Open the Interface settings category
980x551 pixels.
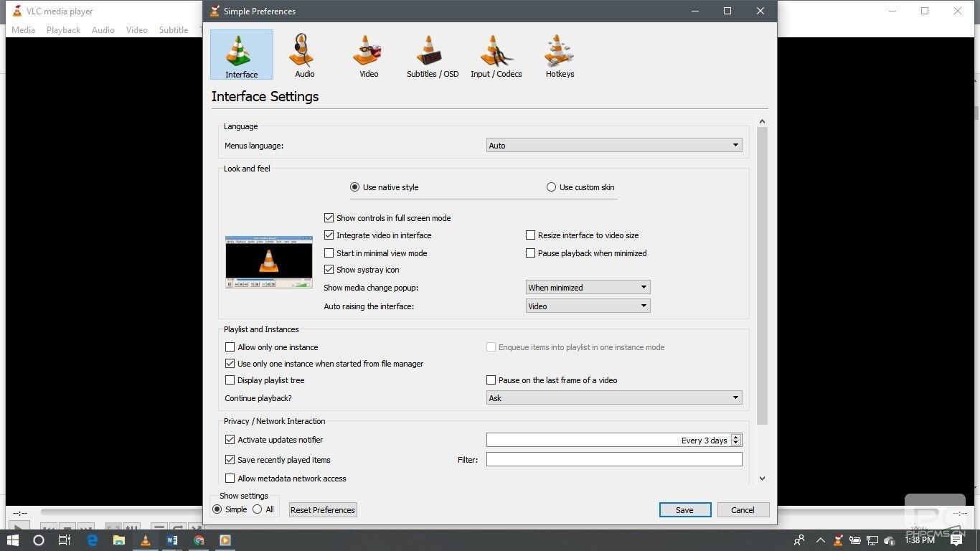(241, 55)
